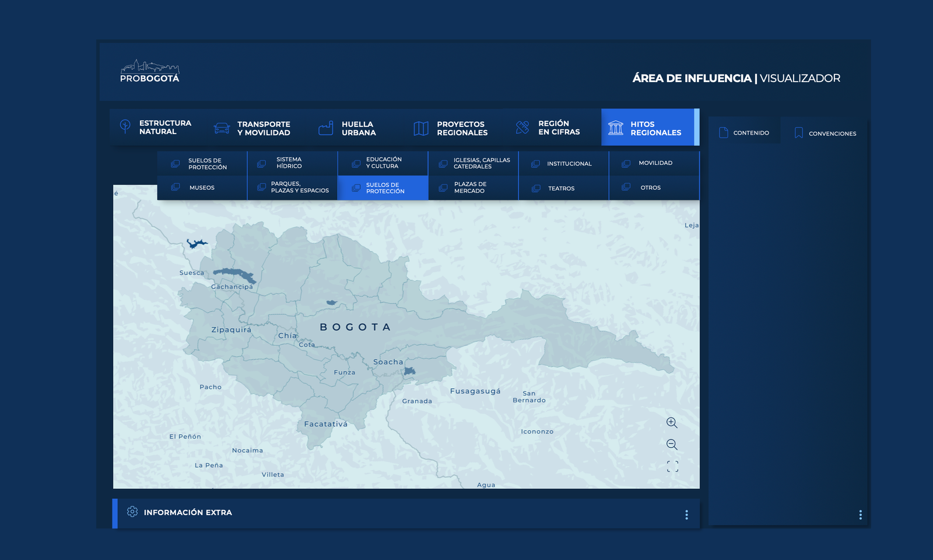Expand the map to fullscreen

pos(672,466)
